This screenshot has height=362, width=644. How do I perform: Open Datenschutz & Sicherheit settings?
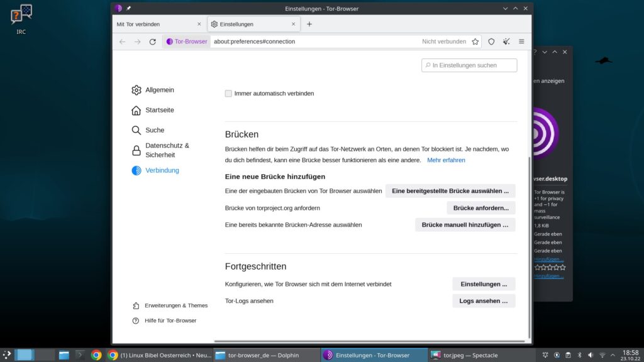[160, 150]
